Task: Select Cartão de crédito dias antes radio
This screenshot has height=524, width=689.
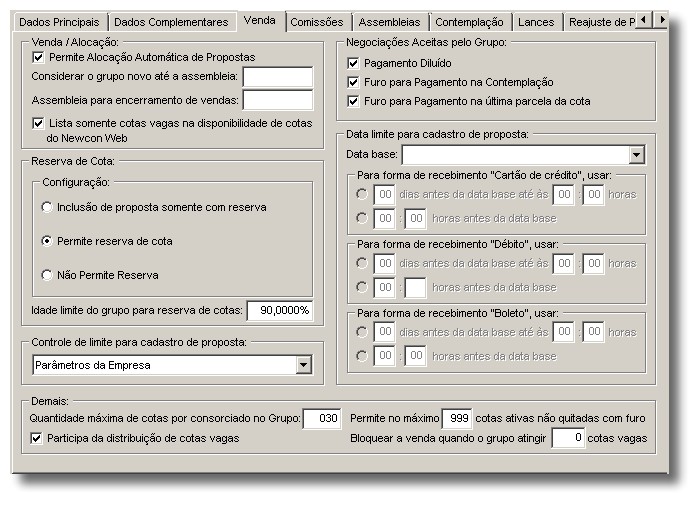Action: [x=362, y=194]
